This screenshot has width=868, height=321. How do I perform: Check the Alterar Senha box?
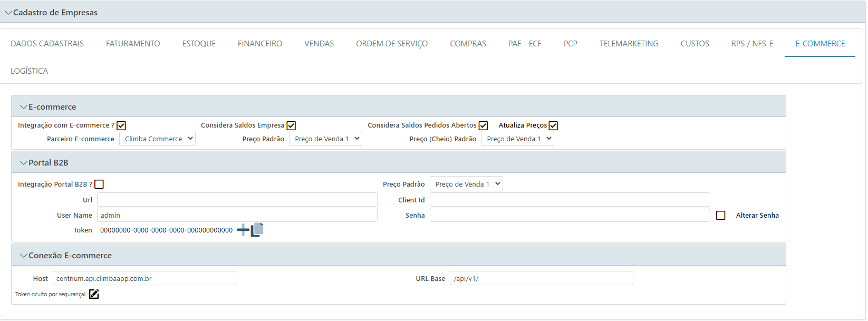(x=721, y=215)
